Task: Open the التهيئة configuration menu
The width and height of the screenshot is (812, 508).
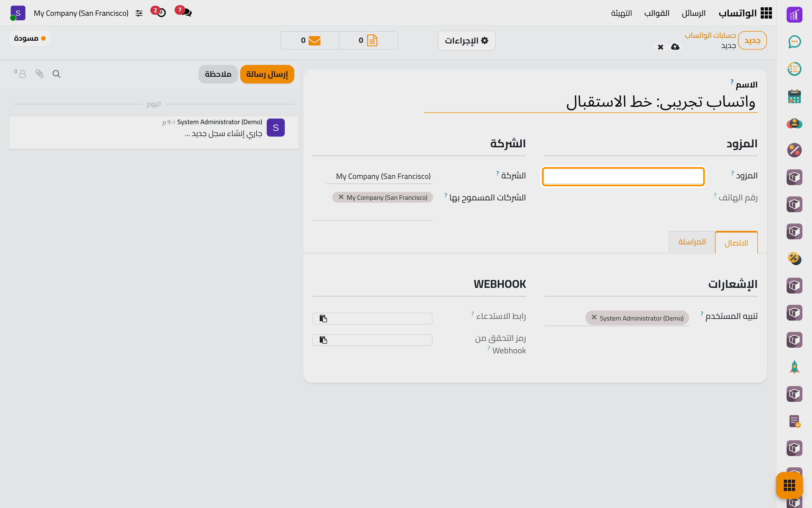Action: click(621, 13)
